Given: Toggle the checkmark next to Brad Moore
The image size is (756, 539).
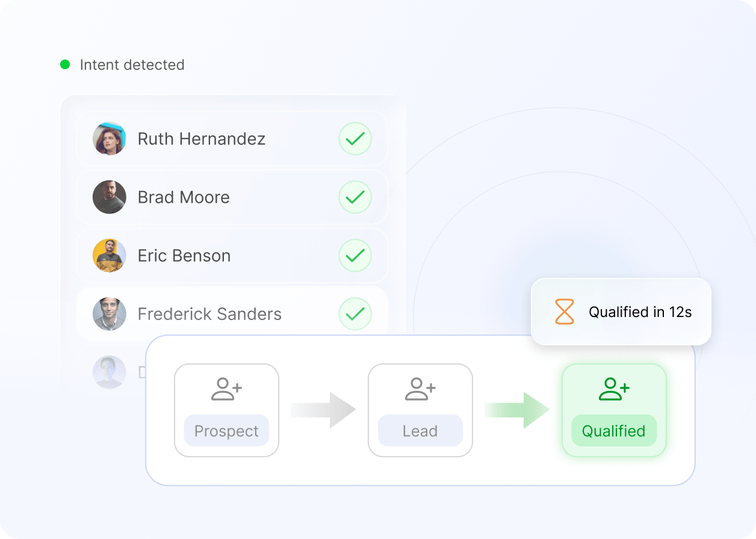Looking at the screenshot, I should [355, 197].
